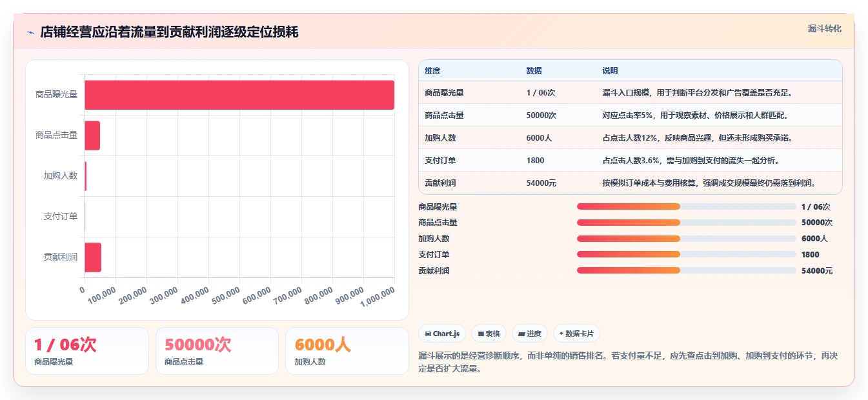The width and height of the screenshot is (868, 400).
Task: Click the 商品点击量 cell in the table
Action: 469,115
